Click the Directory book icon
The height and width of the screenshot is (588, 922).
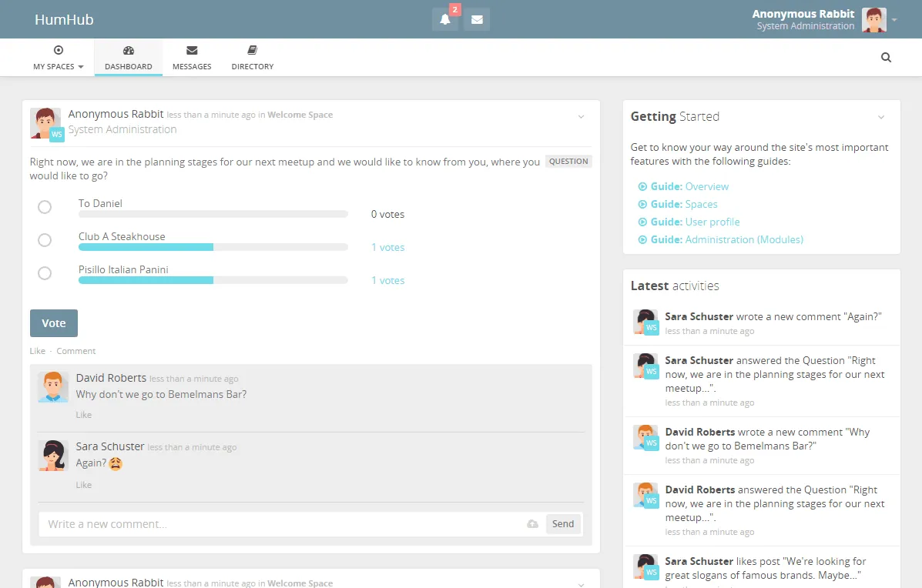coord(252,50)
